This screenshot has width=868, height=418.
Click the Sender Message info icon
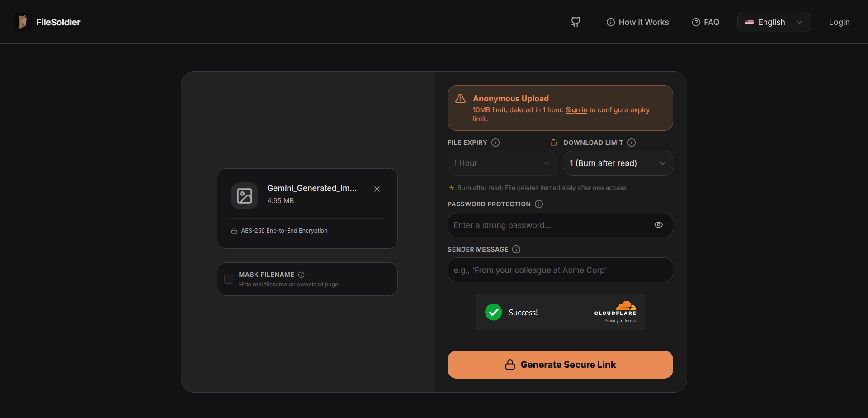[x=516, y=249]
